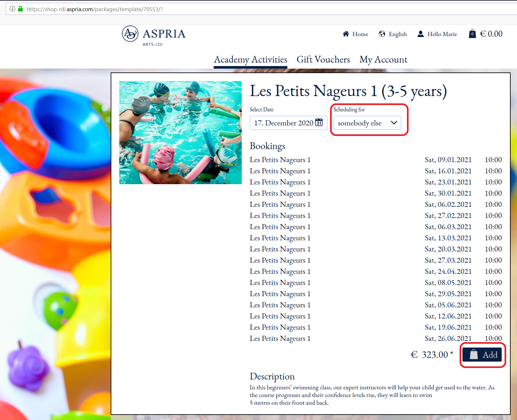The height and width of the screenshot is (420, 517).
Task: Click the padlock icon in the address bar
Action: [x=21, y=9]
